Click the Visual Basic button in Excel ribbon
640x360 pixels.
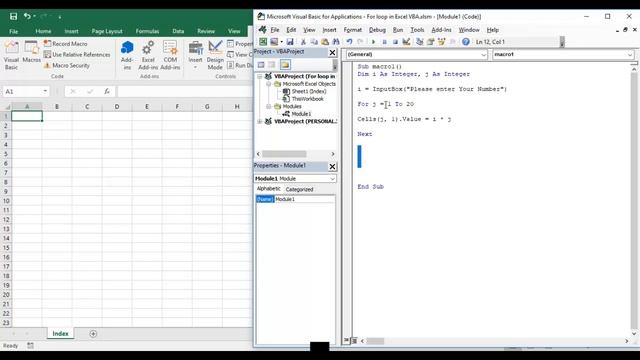[11, 56]
